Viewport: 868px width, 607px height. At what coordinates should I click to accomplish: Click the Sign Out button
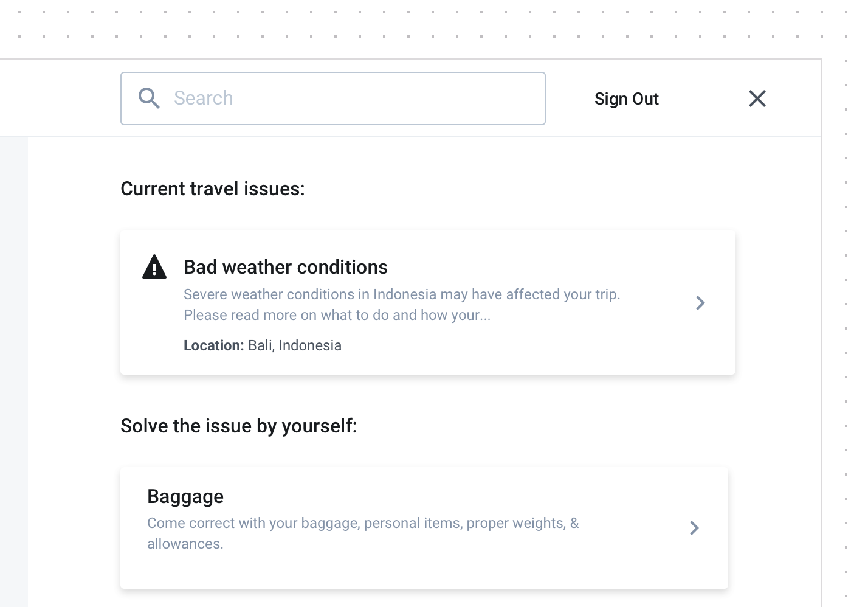[x=626, y=98]
